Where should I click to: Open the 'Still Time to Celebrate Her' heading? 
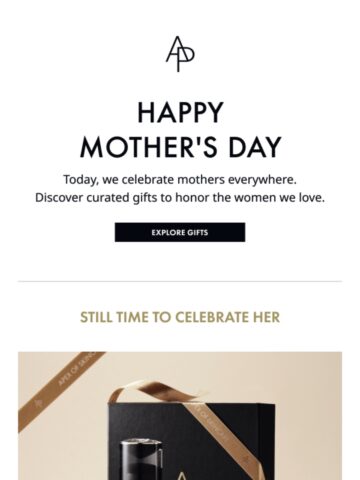coord(180,317)
